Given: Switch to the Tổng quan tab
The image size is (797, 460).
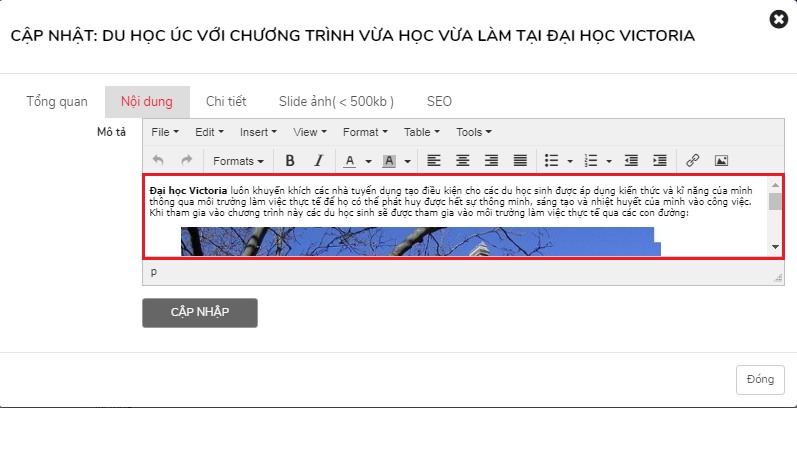Looking at the screenshot, I should coord(57,101).
